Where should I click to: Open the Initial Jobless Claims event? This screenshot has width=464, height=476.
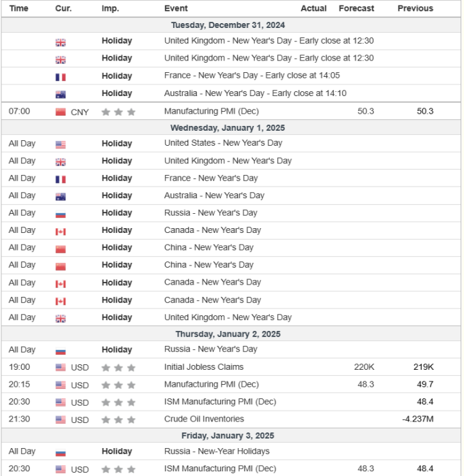coord(204,367)
